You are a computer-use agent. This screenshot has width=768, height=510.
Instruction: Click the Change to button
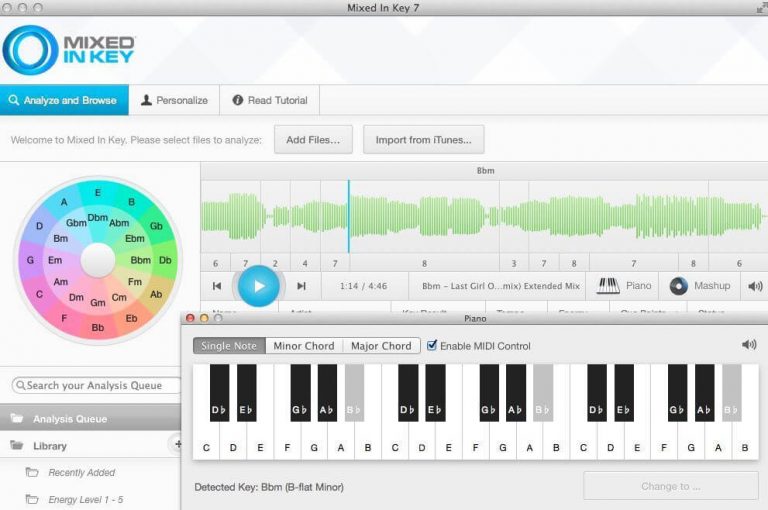(671, 486)
